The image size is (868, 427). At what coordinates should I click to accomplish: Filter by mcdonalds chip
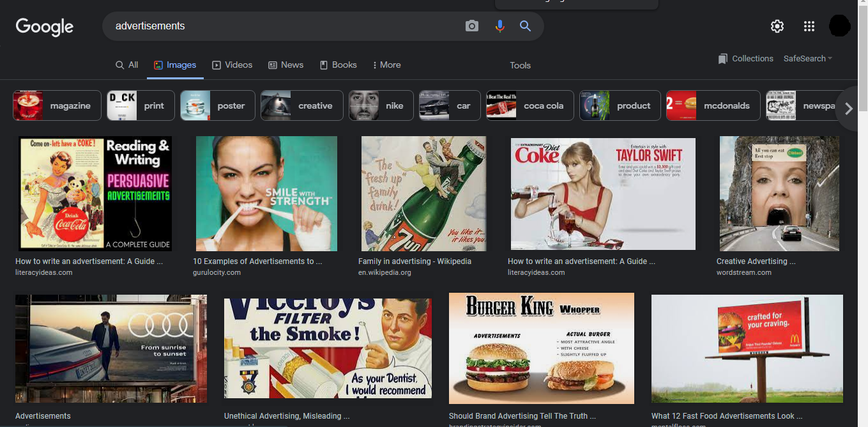(x=713, y=105)
